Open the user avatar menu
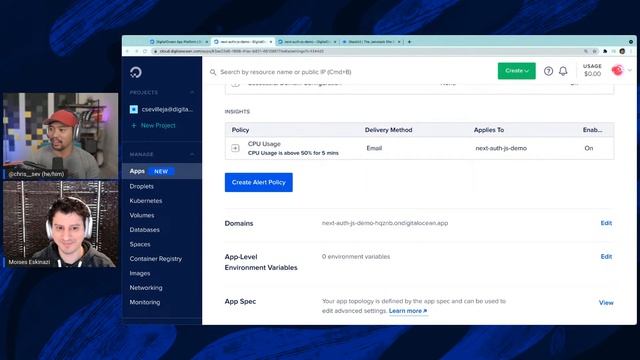 (617, 70)
